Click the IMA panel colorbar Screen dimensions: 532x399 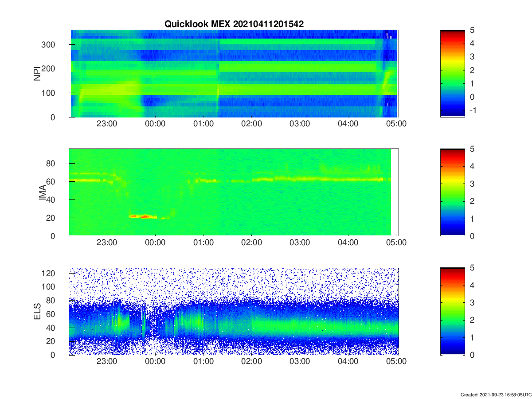tap(453, 192)
